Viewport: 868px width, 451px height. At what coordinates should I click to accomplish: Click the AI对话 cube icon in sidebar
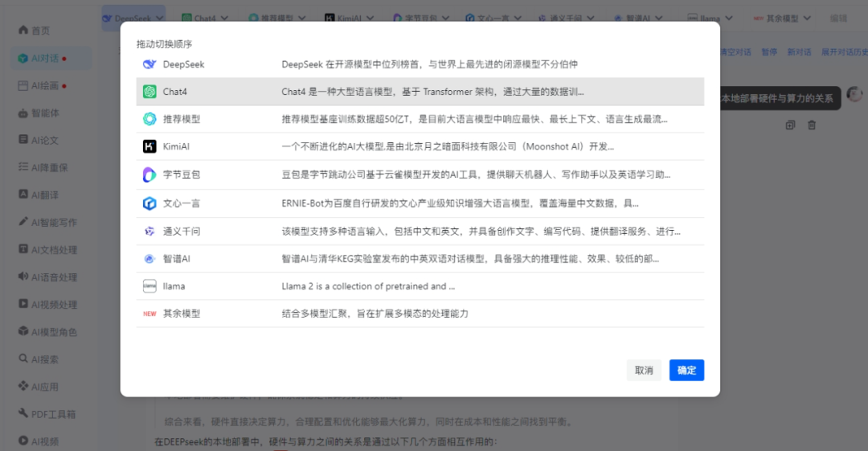[23, 58]
